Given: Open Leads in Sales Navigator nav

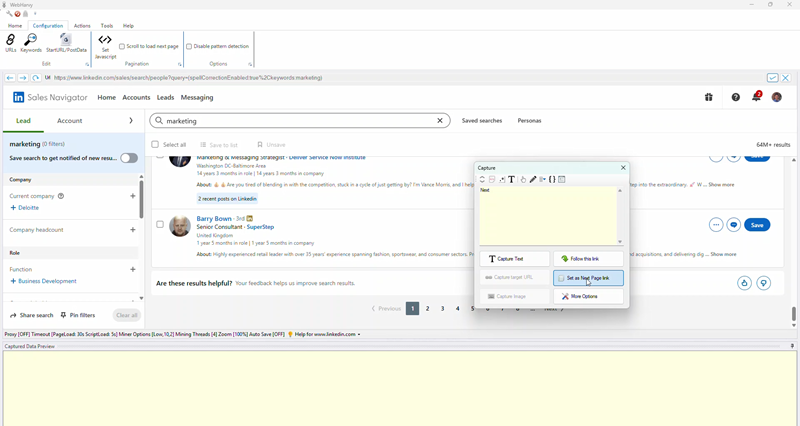Looking at the screenshot, I should (165, 97).
